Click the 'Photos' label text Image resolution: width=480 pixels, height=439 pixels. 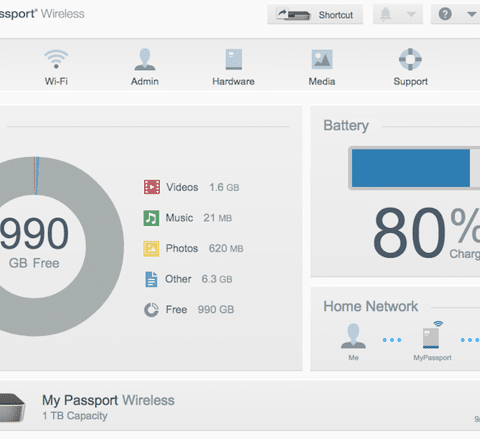tap(182, 248)
